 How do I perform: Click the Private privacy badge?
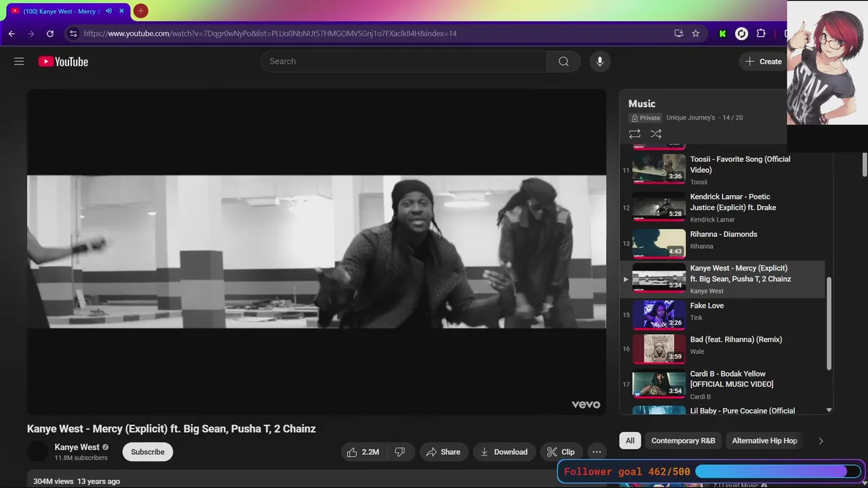(646, 118)
